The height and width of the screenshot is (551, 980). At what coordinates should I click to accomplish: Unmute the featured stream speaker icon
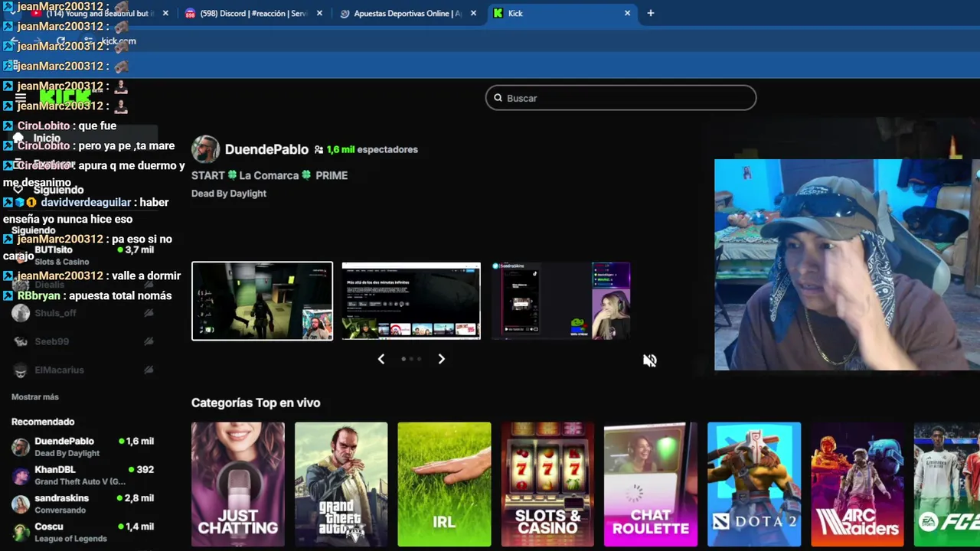pyautogui.click(x=650, y=360)
